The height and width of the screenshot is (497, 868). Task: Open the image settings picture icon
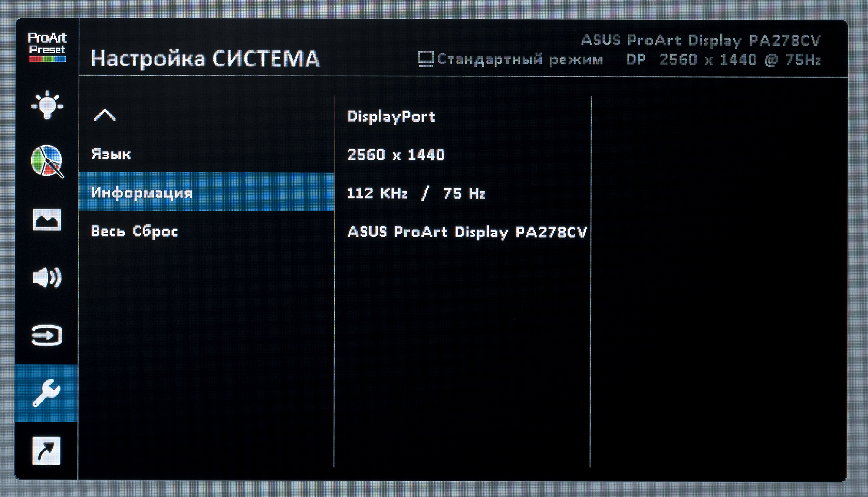point(47,220)
